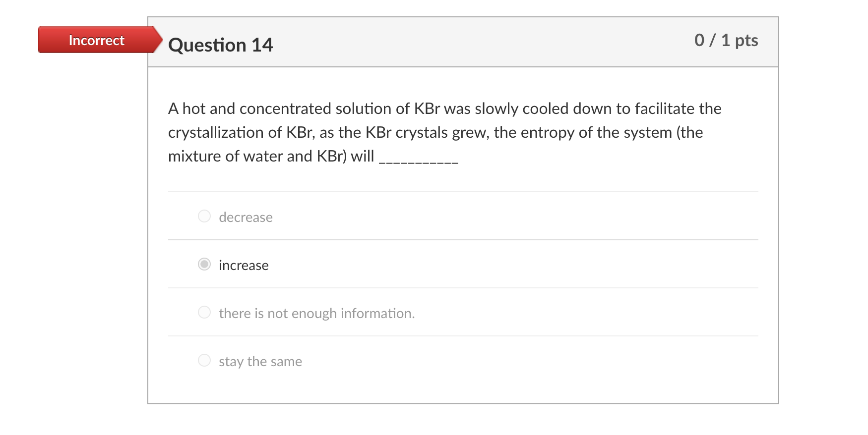This screenshot has width=868, height=435.
Task: Select the 'increase' radio button
Action: [x=204, y=265]
